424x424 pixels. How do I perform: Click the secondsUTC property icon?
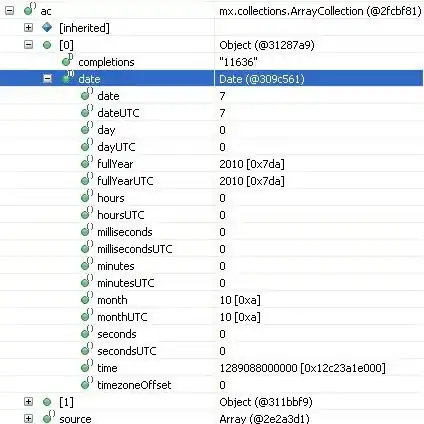click(87, 349)
